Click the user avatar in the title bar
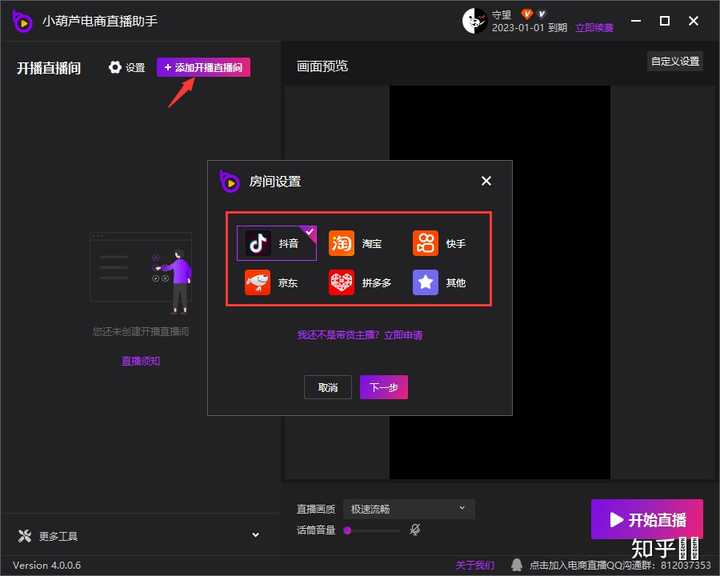 point(474,21)
